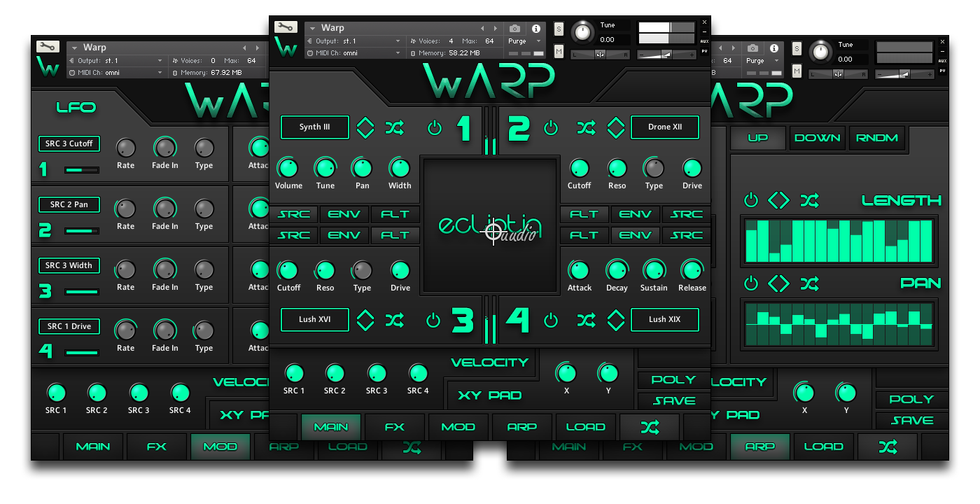Click the Tune knob in front window header
This screenshot has width=980, height=504.
tap(582, 33)
